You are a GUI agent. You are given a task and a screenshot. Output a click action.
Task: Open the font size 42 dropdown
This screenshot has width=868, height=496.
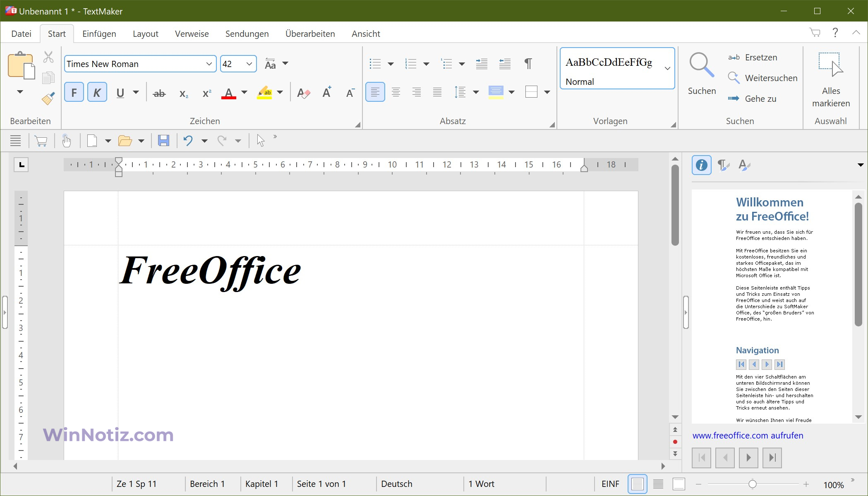249,64
